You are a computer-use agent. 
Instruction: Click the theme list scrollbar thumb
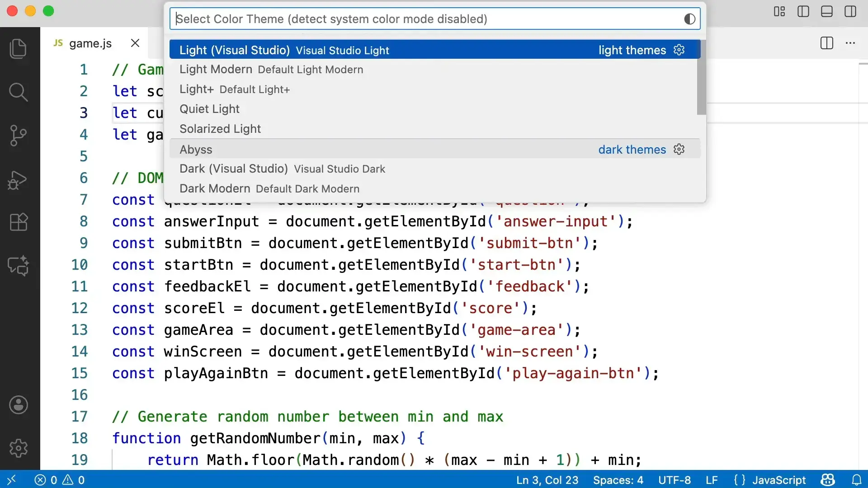701,77
